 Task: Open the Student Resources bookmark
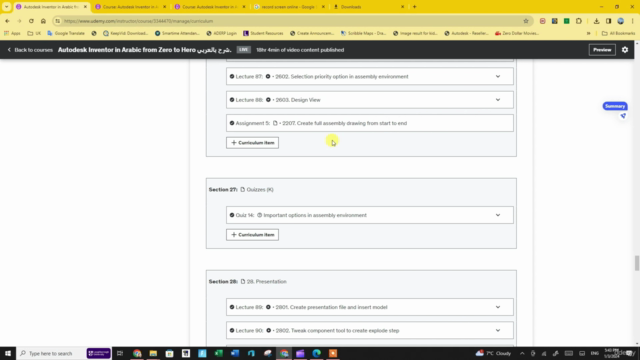pyautogui.click(x=263, y=33)
